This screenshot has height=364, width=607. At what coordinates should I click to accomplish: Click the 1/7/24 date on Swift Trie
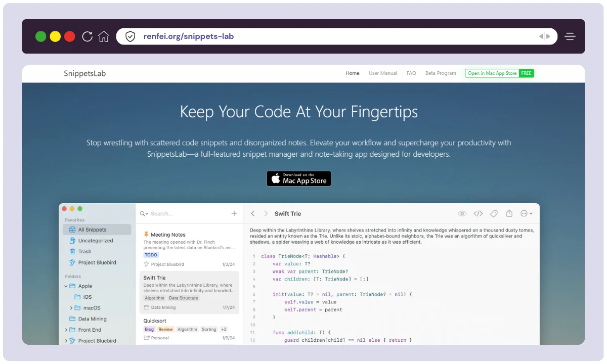point(228,307)
